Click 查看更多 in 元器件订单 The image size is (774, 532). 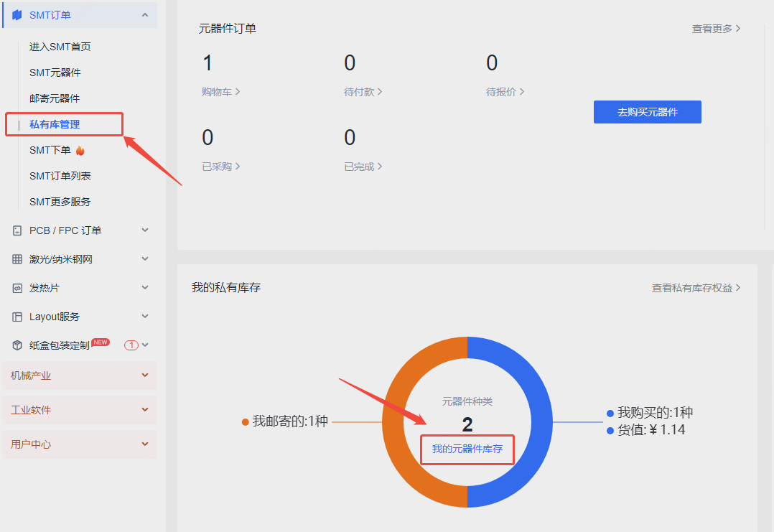coord(716,29)
